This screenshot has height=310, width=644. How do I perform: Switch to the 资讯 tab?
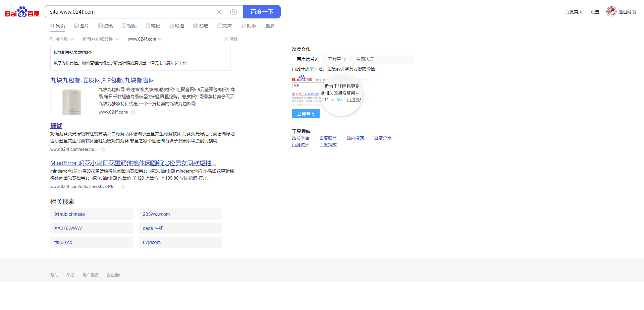105,26
